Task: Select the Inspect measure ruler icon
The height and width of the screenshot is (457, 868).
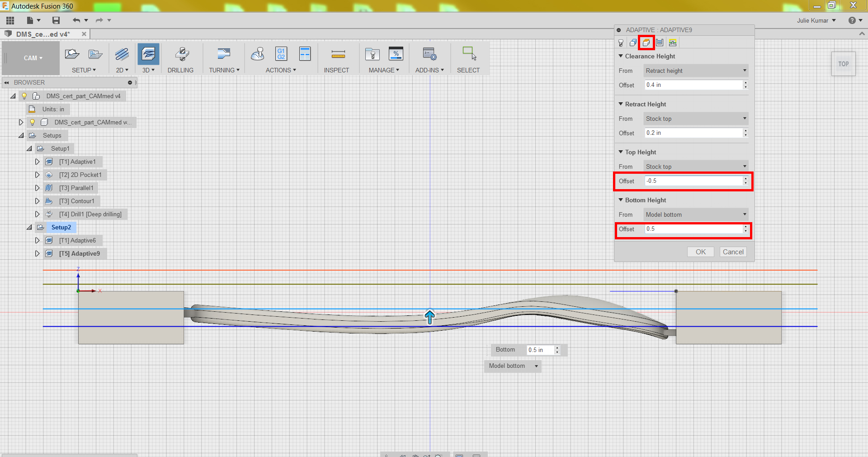Action: point(338,55)
